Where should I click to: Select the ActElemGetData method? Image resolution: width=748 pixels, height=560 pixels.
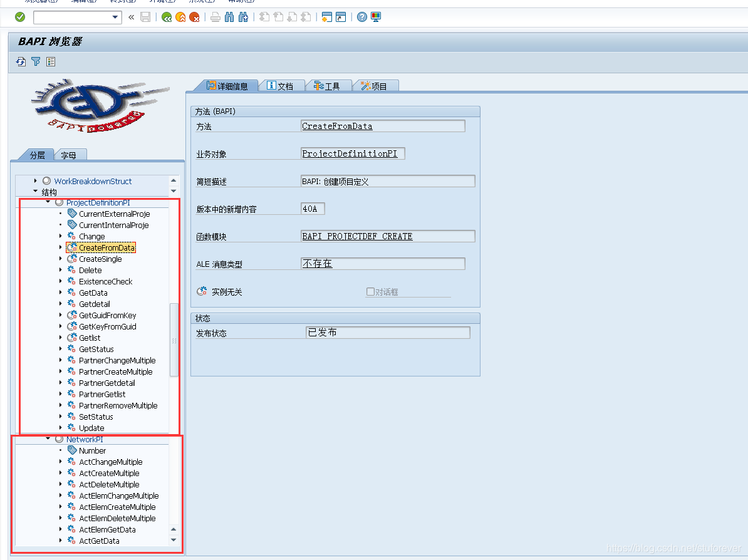(107, 529)
